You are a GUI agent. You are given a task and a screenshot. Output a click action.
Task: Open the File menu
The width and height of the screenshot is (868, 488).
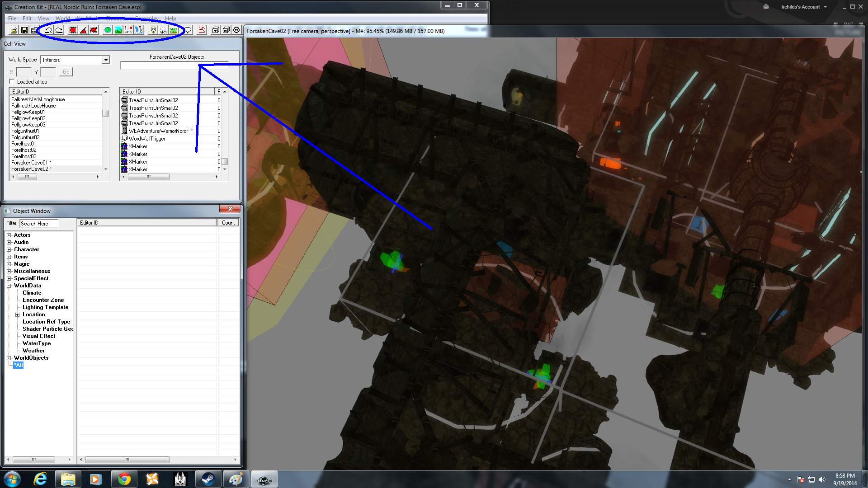click(12, 19)
